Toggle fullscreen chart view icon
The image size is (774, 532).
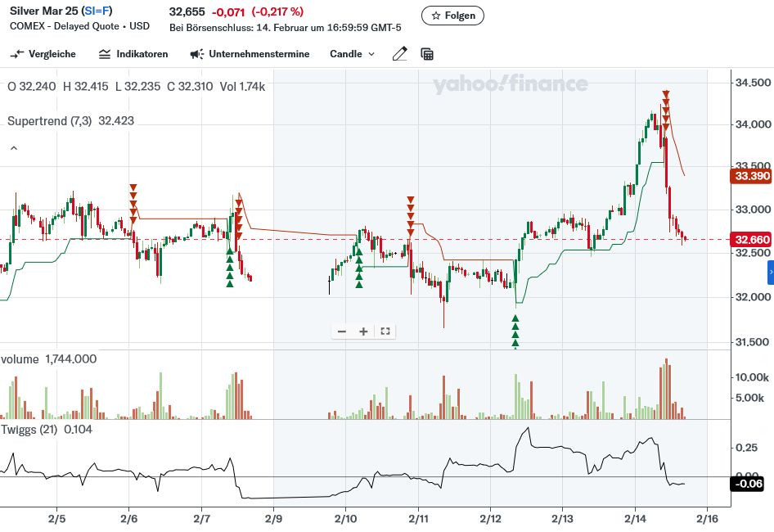(x=385, y=331)
